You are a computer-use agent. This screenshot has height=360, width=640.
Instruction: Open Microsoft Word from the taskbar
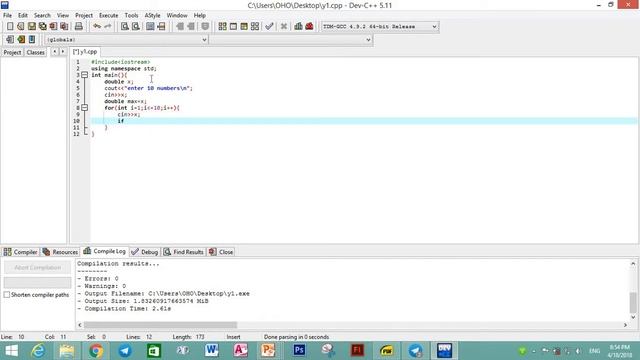(211, 351)
